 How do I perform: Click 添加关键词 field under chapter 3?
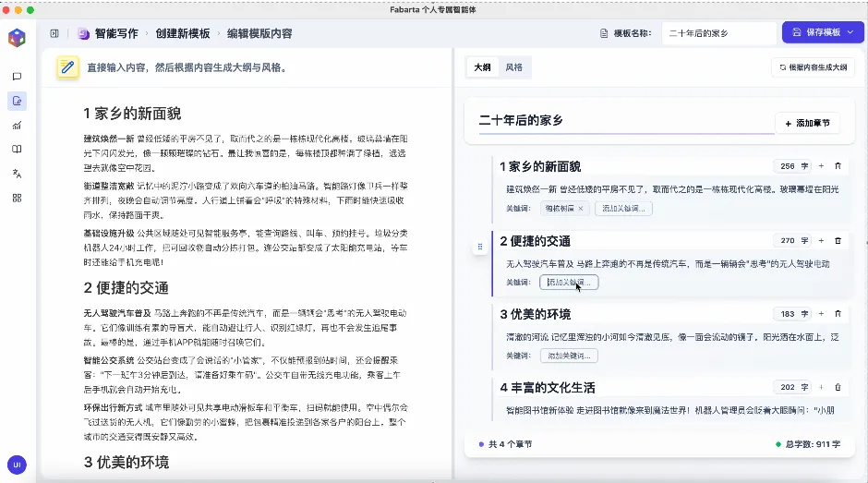[568, 356]
